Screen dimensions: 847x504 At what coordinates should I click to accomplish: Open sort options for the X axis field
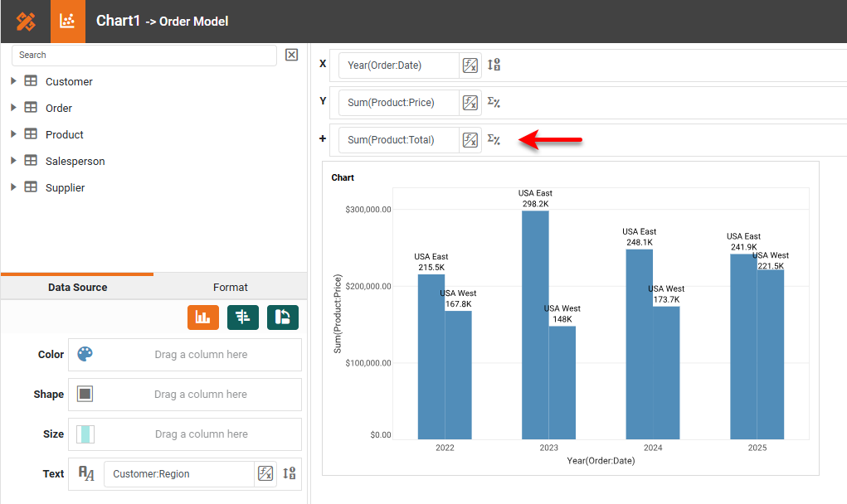tap(494, 65)
